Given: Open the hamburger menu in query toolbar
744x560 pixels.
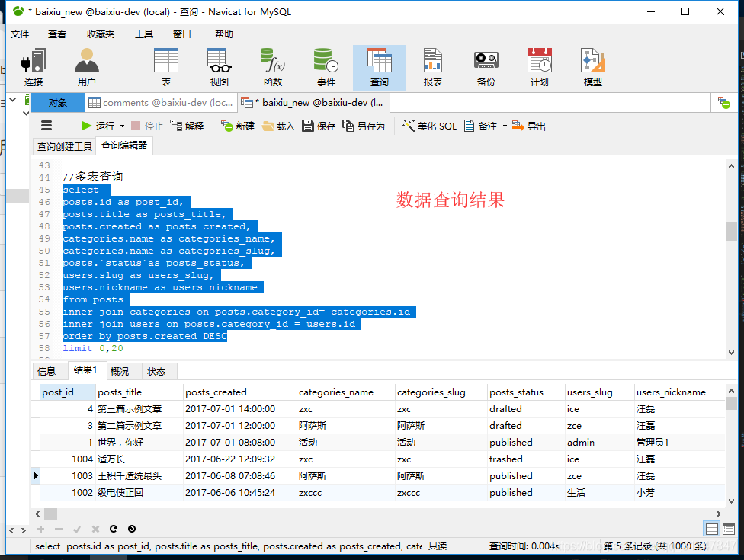Looking at the screenshot, I should (46, 126).
